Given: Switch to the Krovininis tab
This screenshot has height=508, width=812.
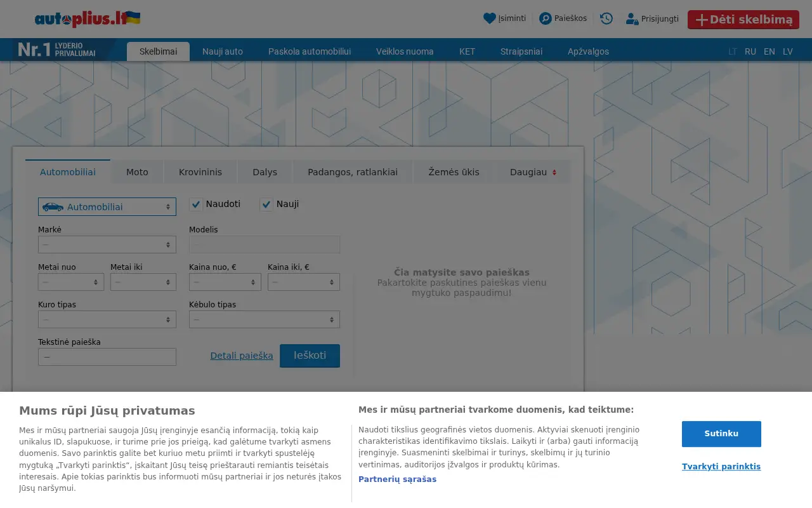Looking at the screenshot, I should tap(200, 172).
